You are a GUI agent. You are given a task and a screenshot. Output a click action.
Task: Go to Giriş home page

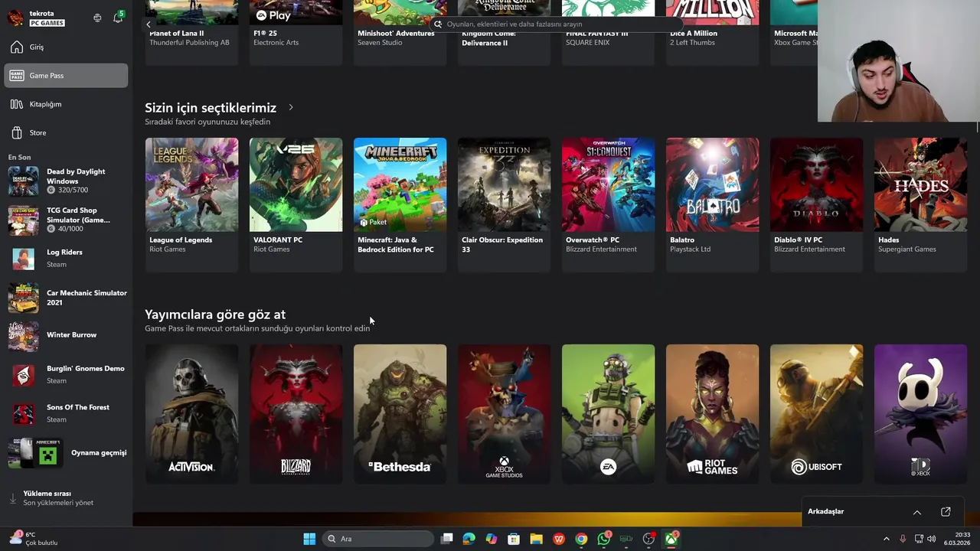66,47
